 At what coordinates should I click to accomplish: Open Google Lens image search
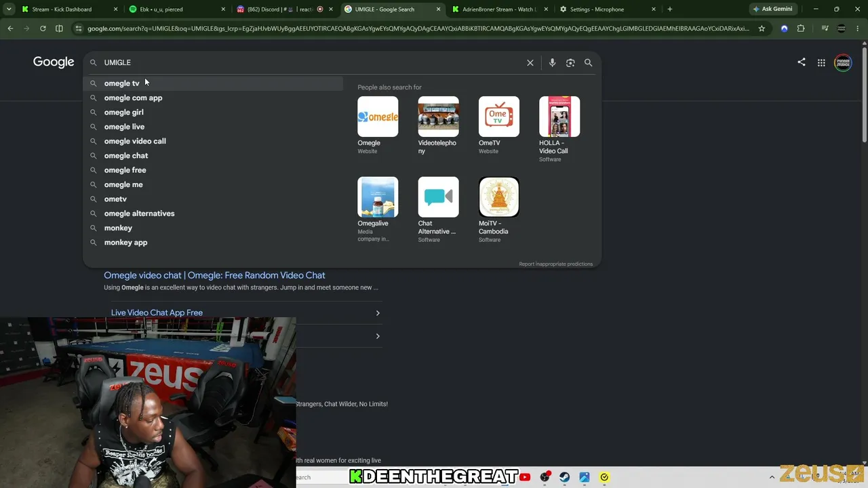click(x=570, y=62)
